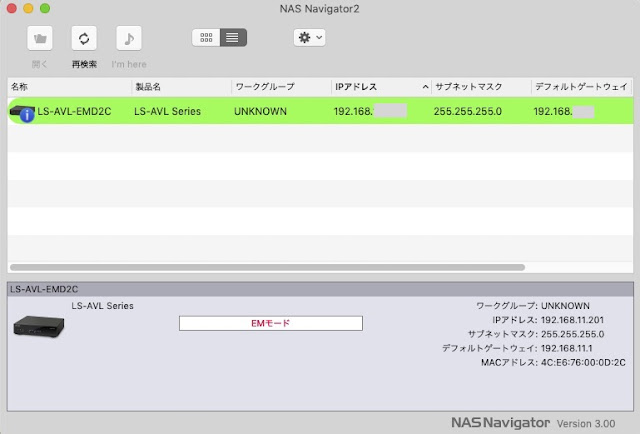
Task: Click the LS-AVL-EMD2C details panel header
Action: (x=320, y=289)
